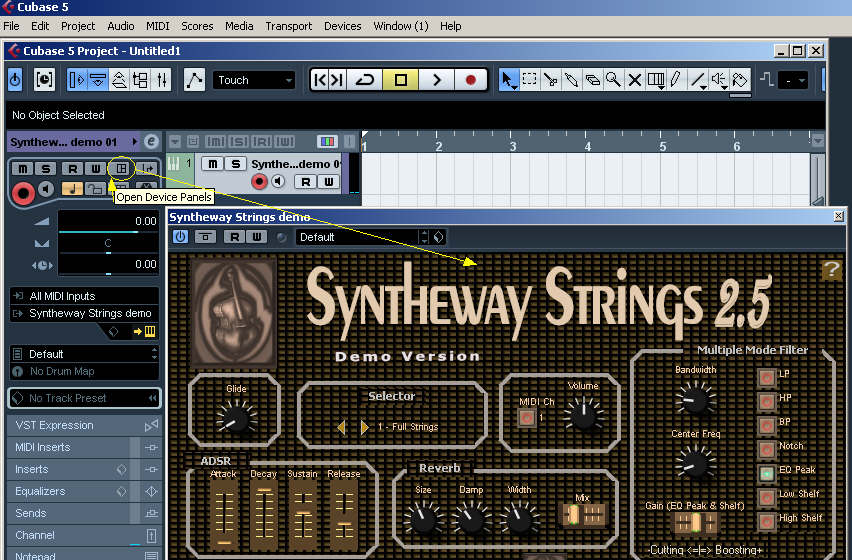Toggle the project Activate power button
Viewport: 852px width, 560px height.
pos(15,80)
